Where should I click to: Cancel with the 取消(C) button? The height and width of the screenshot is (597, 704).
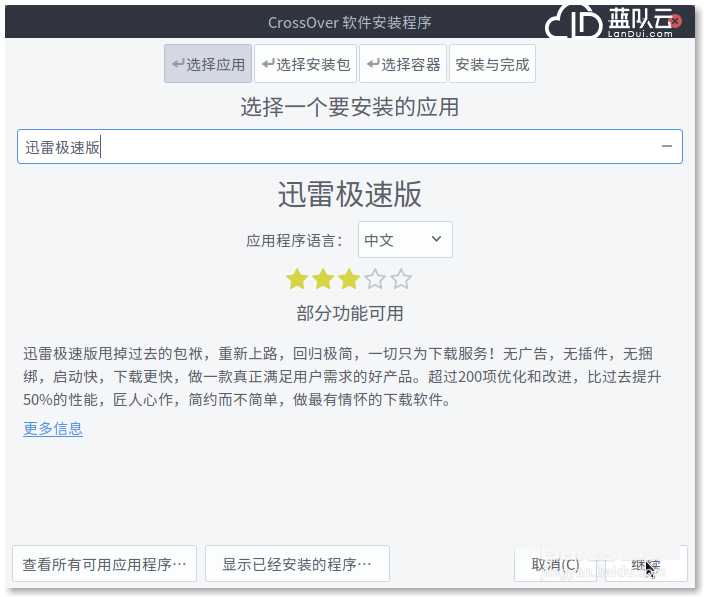pos(555,564)
